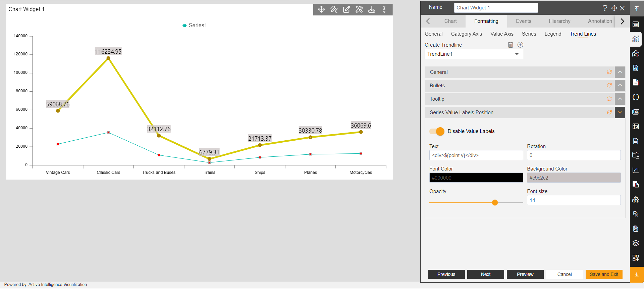Open the Value Axis sub-tab

pos(502,34)
